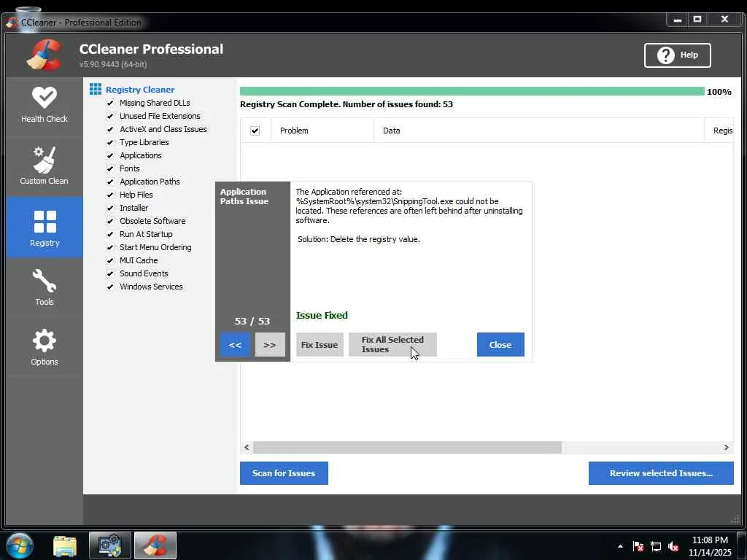Toggle Fonts checkbox
The width and height of the screenshot is (747, 560).
coord(110,168)
